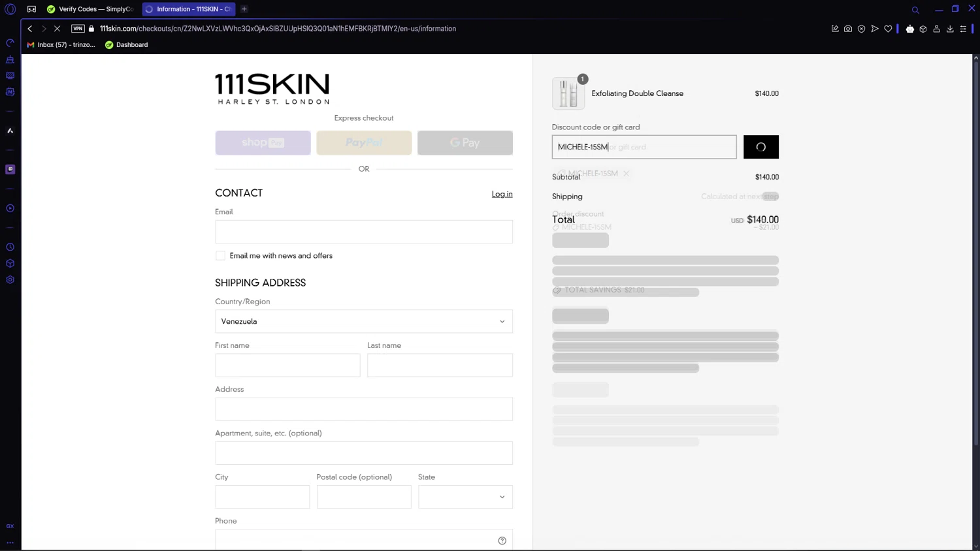
Task: Open Extensions cube icon in sidebar
Action: coord(10,264)
